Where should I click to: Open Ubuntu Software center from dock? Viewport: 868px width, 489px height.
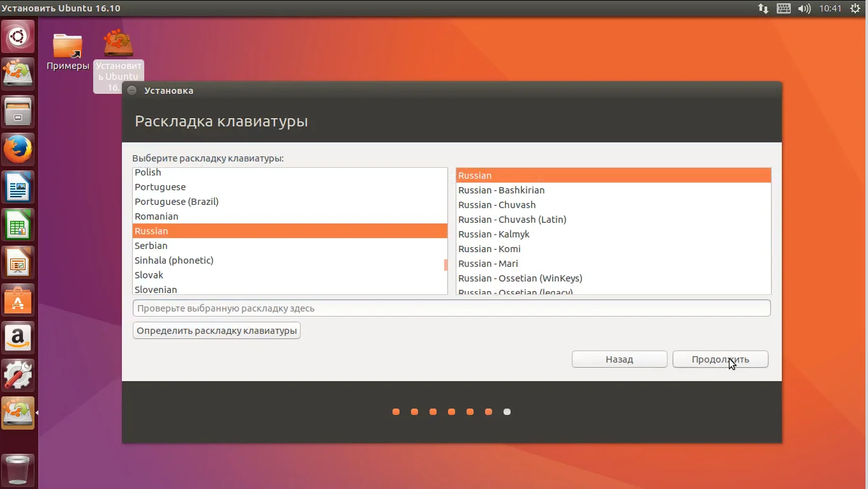point(18,300)
